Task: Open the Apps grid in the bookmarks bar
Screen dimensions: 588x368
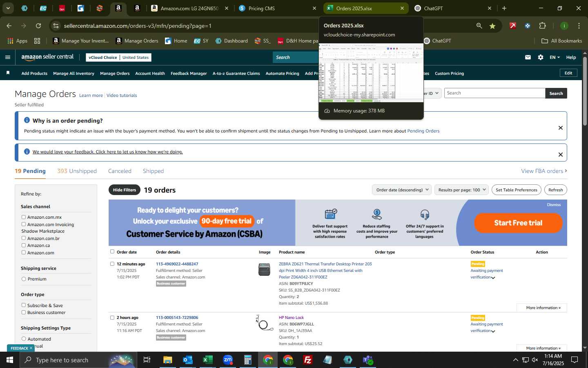Action: 37,41
